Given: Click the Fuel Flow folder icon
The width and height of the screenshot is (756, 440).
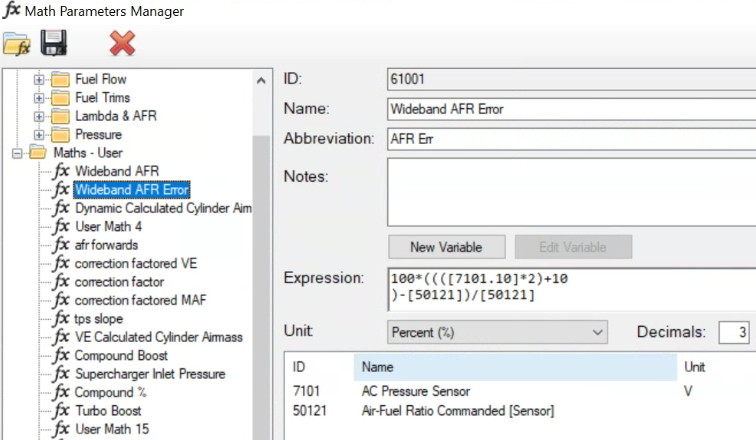Looking at the screenshot, I should [x=60, y=80].
